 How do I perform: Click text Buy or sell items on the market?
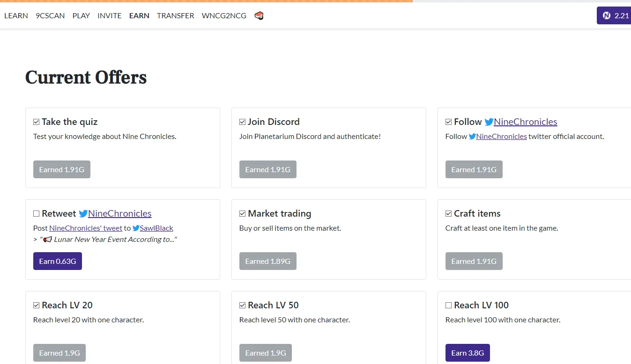[x=290, y=228]
